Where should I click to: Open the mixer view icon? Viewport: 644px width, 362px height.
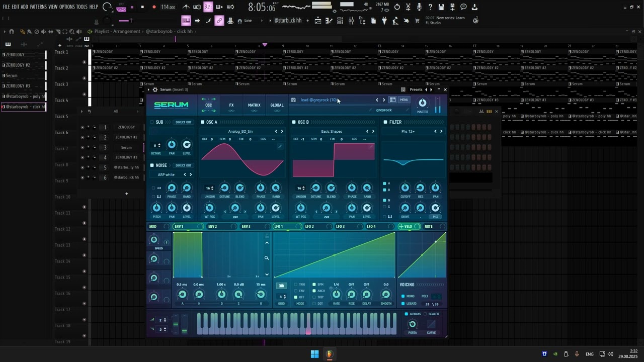pyautogui.click(x=351, y=21)
